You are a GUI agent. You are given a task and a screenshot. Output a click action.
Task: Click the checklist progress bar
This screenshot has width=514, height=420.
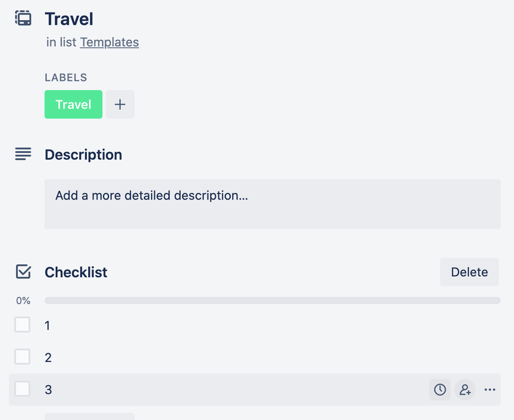(x=272, y=300)
